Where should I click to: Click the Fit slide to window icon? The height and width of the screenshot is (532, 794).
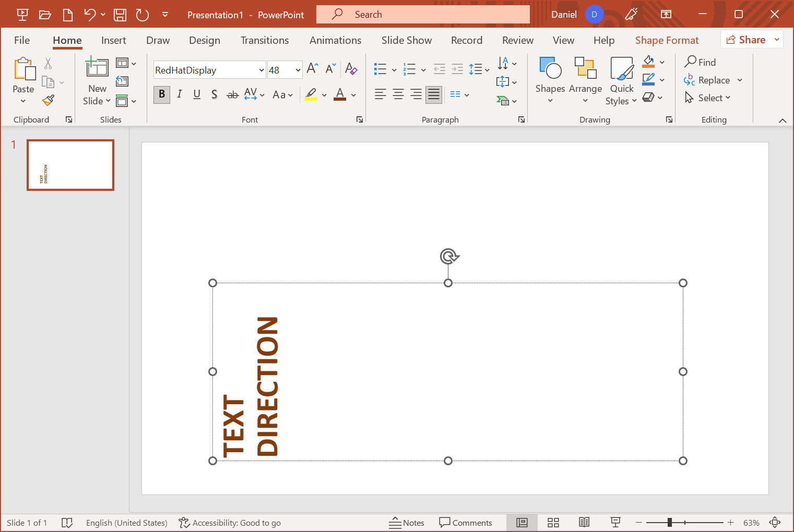tap(775, 523)
